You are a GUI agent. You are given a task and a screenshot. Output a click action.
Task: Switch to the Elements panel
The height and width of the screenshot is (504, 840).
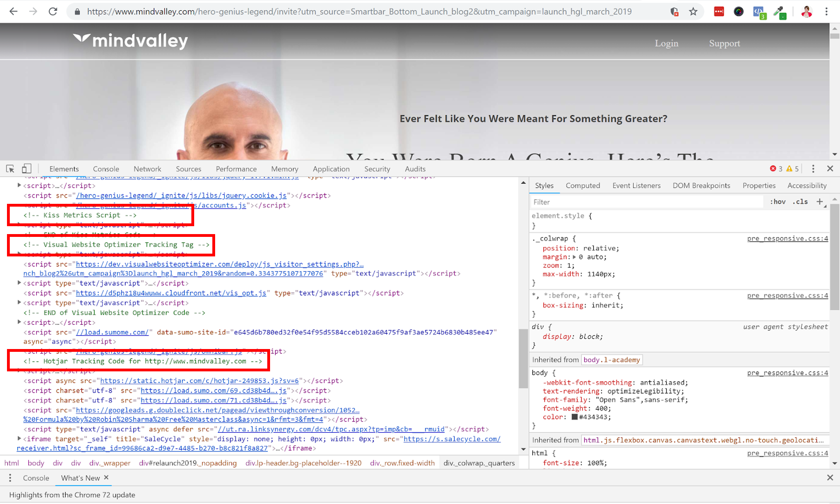(x=64, y=169)
